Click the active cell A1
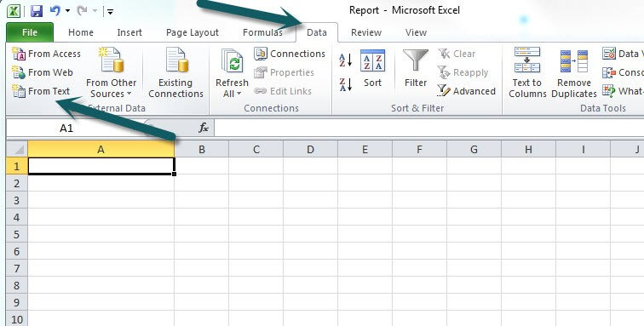 point(101,166)
